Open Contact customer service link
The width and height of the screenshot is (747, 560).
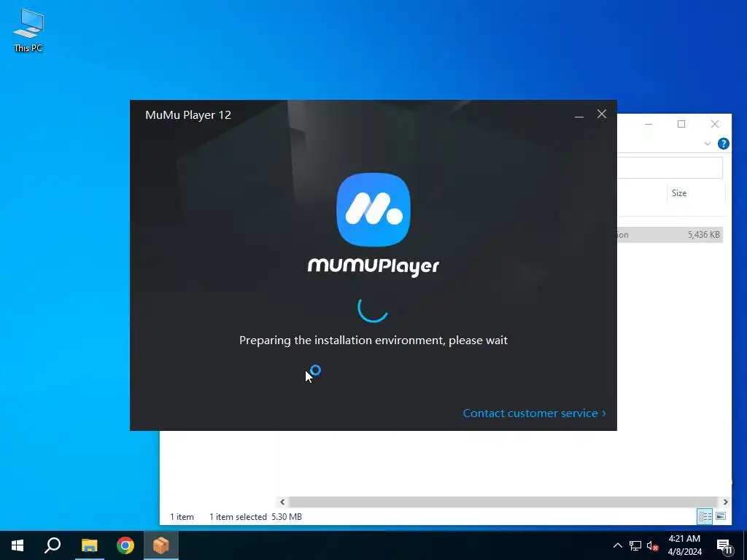[534, 413]
